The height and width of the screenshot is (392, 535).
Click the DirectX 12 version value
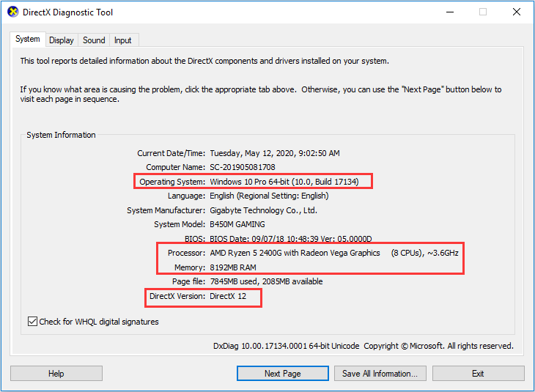click(x=228, y=296)
